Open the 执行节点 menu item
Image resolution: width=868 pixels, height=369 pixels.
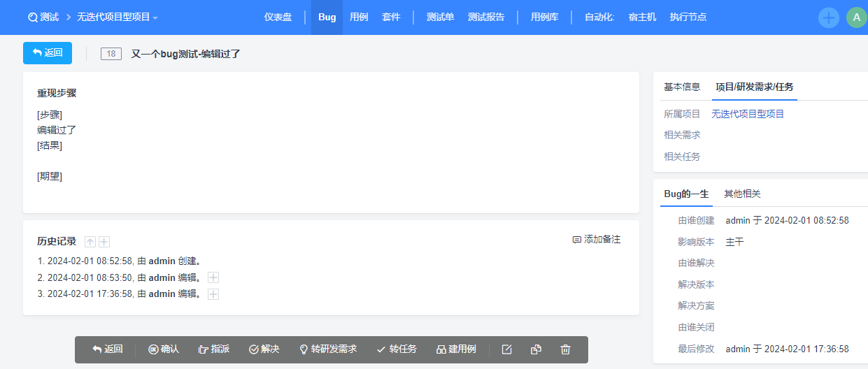(x=688, y=17)
